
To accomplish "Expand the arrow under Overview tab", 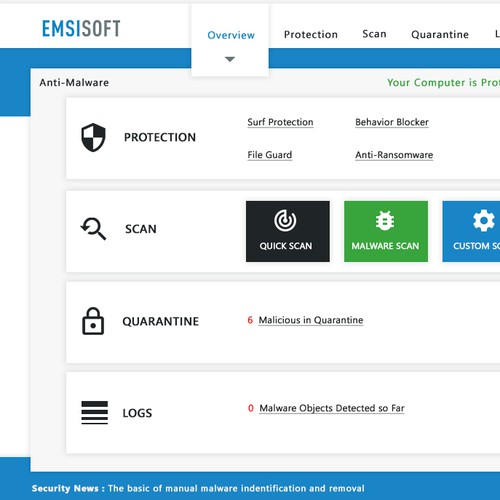I will coord(230,59).
